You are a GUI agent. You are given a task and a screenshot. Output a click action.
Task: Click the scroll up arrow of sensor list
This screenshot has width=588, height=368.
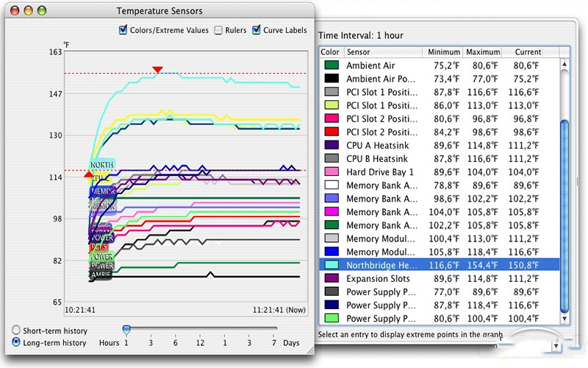[564, 64]
